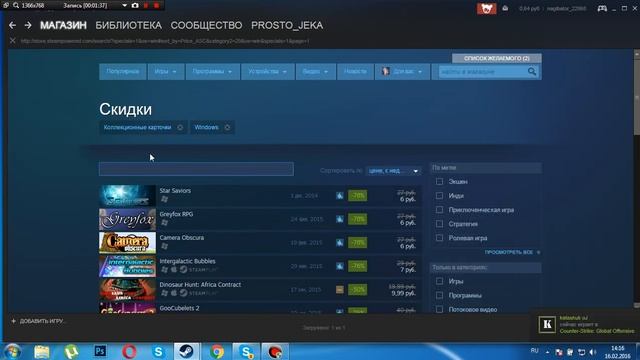Stop page loading with X icon
This screenshot has height=360, width=640.
(13, 40)
